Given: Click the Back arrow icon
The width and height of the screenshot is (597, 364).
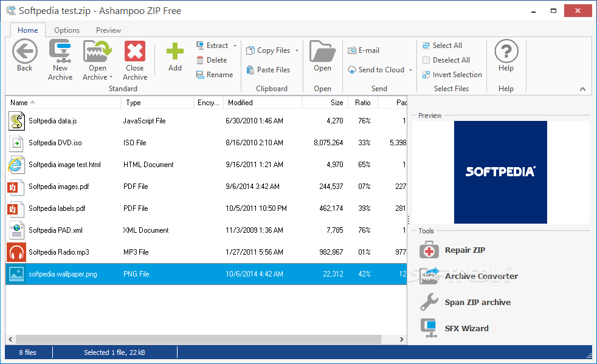Looking at the screenshot, I should pyautogui.click(x=25, y=52).
